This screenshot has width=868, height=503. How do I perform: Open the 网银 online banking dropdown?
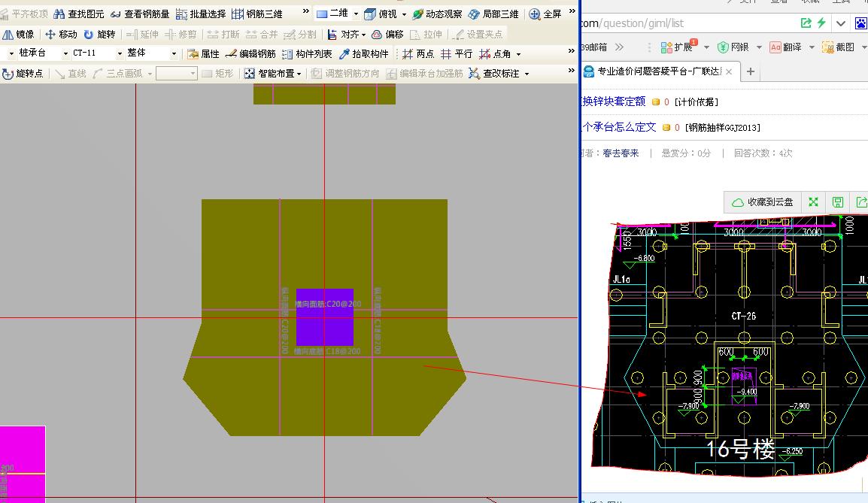(x=759, y=47)
